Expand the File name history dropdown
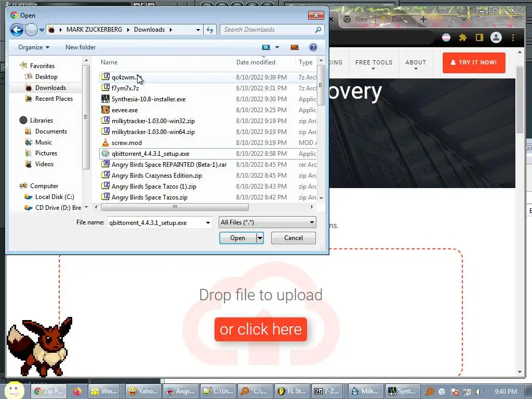Screen dimensions: 532x399 pos(208,223)
